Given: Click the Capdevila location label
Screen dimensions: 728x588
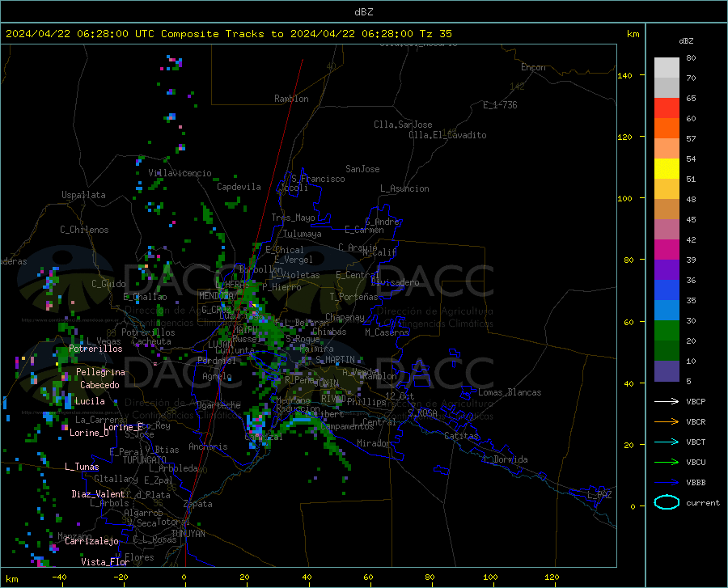Looking at the screenshot, I should click(x=239, y=187).
